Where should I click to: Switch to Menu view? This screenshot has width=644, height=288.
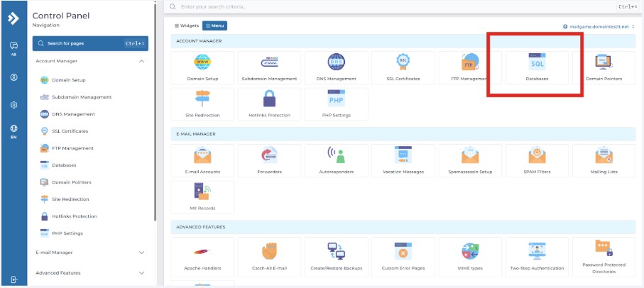(214, 26)
